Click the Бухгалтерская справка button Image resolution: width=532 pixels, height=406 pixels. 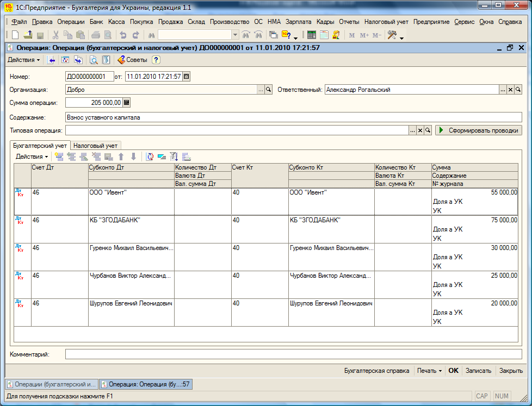click(x=376, y=371)
